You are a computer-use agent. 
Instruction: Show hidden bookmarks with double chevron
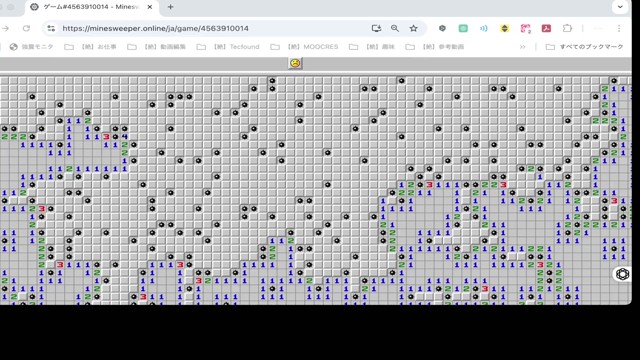[x=522, y=47]
